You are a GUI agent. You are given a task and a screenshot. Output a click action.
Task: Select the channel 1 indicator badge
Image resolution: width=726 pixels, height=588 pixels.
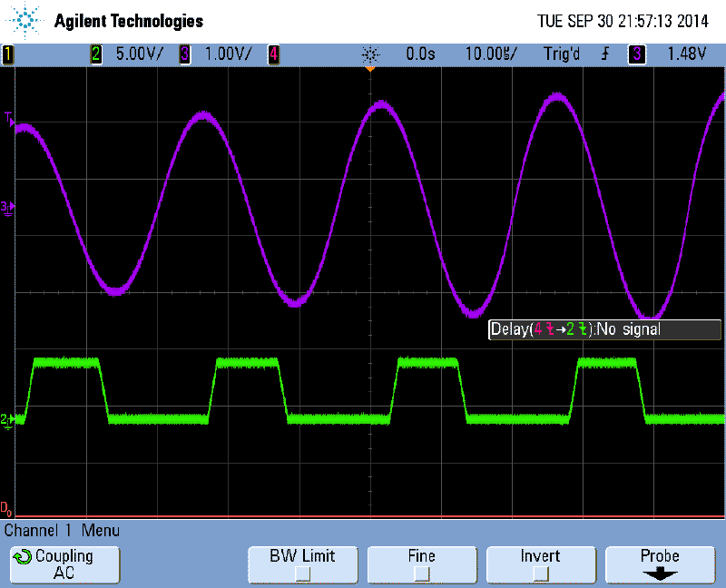tap(8, 54)
